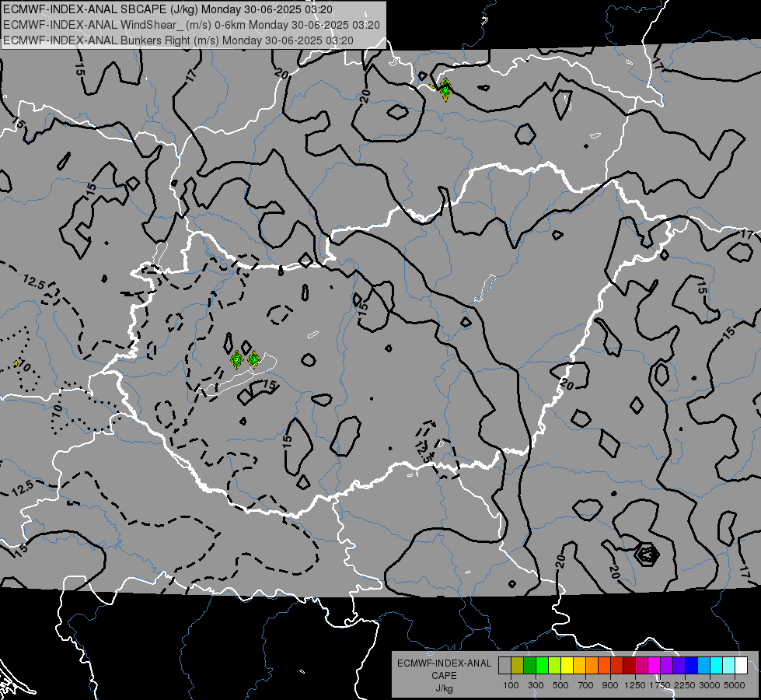Select the sky blue legend swatch
Viewport: 761px width, 700px height.
pyautogui.click(x=703, y=666)
